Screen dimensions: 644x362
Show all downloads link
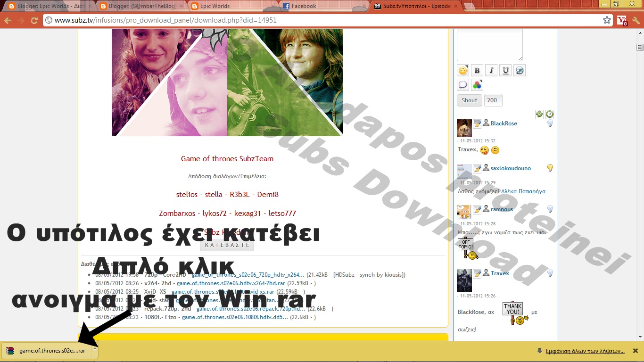point(585,351)
